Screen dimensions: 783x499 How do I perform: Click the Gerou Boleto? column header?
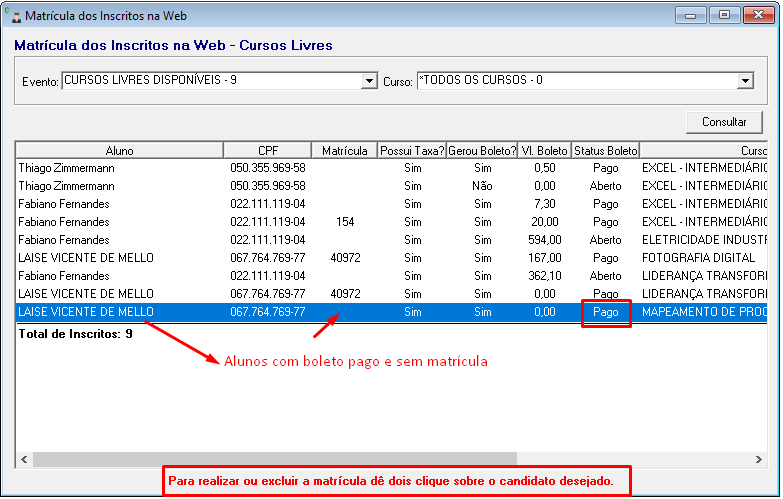point(482,151)
